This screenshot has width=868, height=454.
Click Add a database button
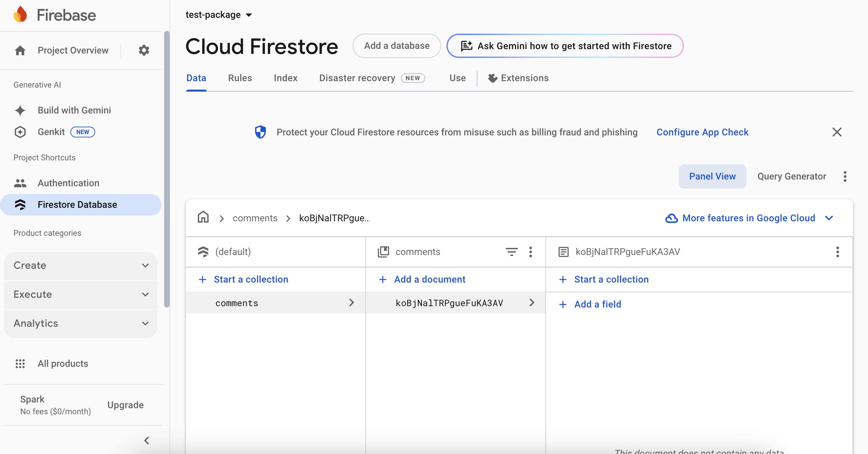(x=397, y=45)
